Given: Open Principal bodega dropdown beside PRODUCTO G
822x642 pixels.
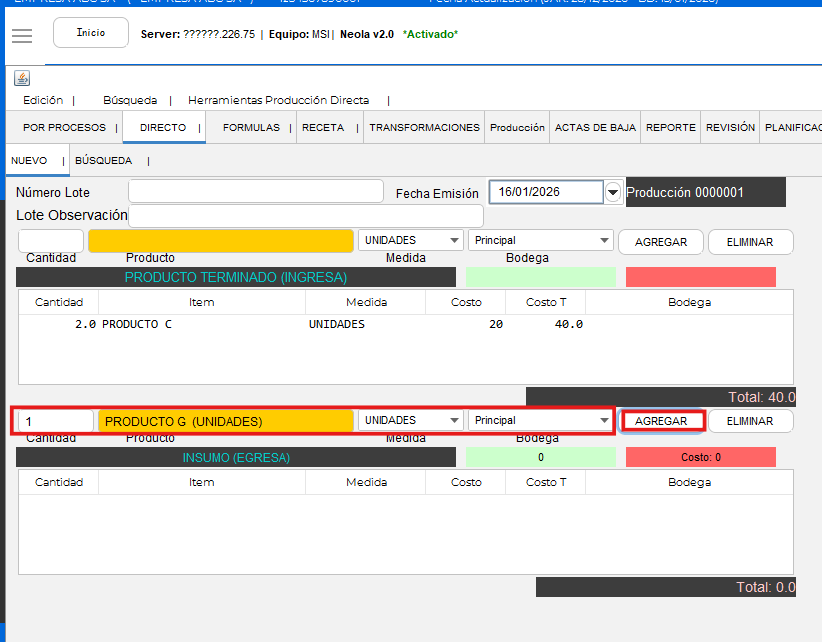Looking at the screenshot, I should 603,421.
